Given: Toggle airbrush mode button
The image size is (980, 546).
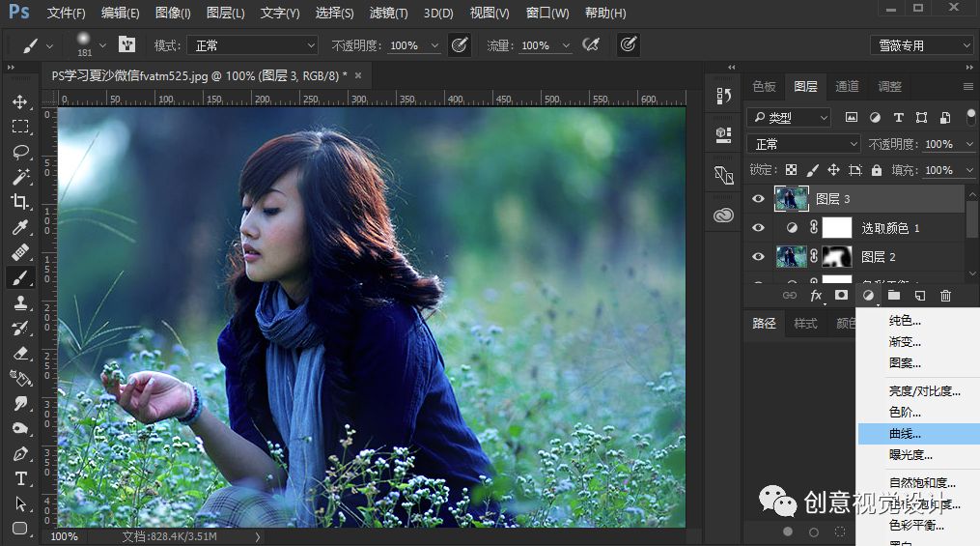Looking at the screenshot, I should [x=591, y=44].
